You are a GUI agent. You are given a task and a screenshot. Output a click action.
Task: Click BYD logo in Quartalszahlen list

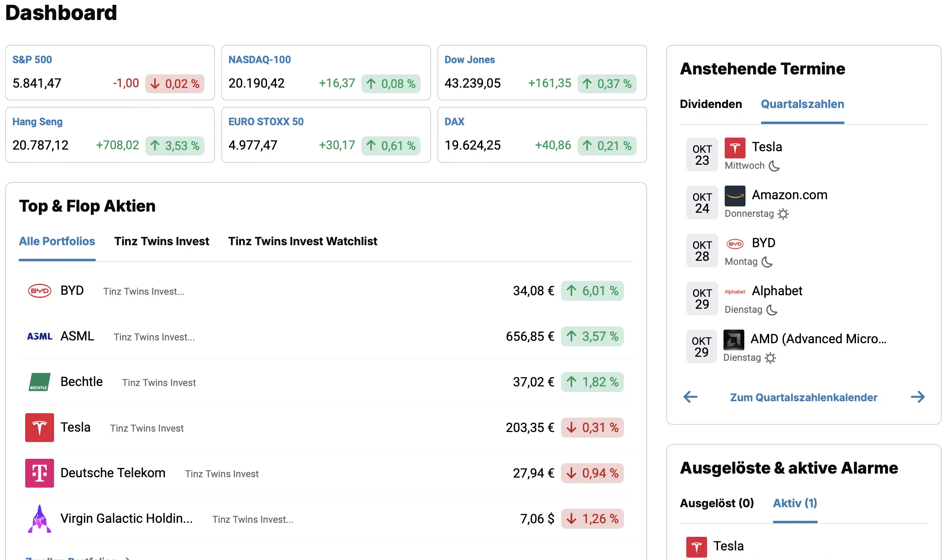coord(735,244)
